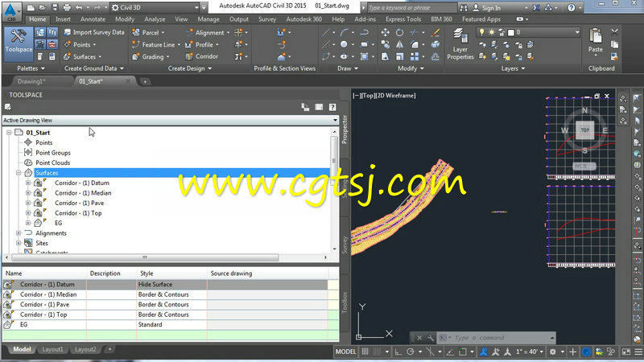Open annotation scale 1"=40' dropdown
The height and width of the screenshot is (362, 644).
[530, 352]
